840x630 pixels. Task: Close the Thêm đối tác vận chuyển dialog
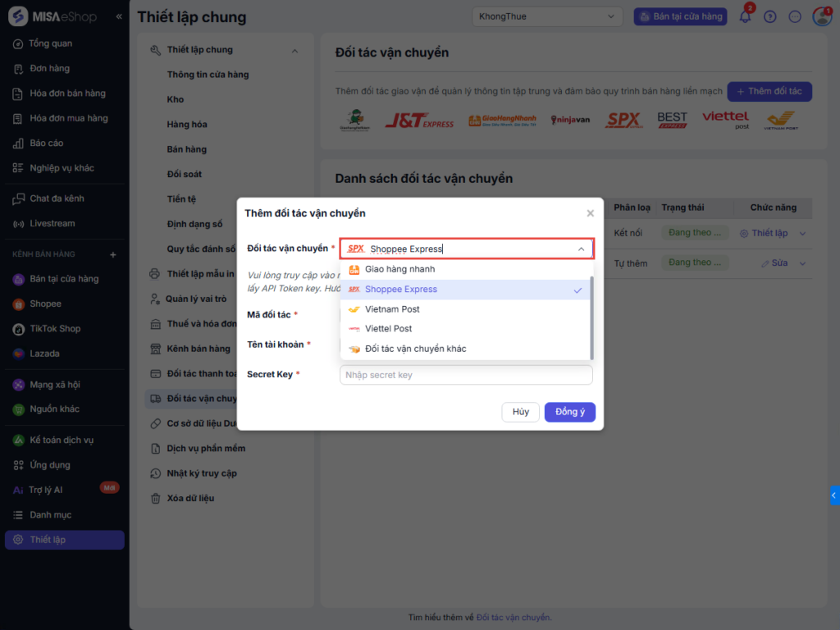(591, 213)
